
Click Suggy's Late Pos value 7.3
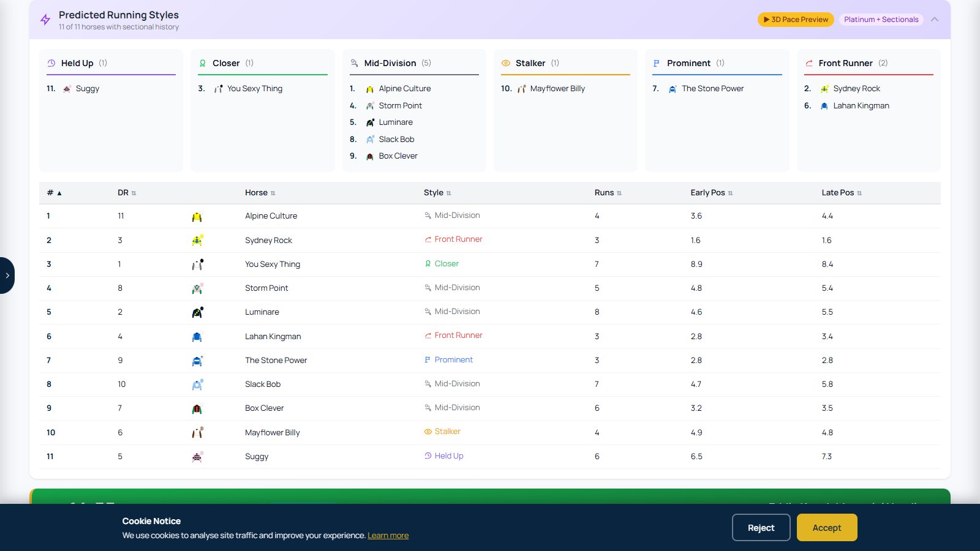[826, 457]
